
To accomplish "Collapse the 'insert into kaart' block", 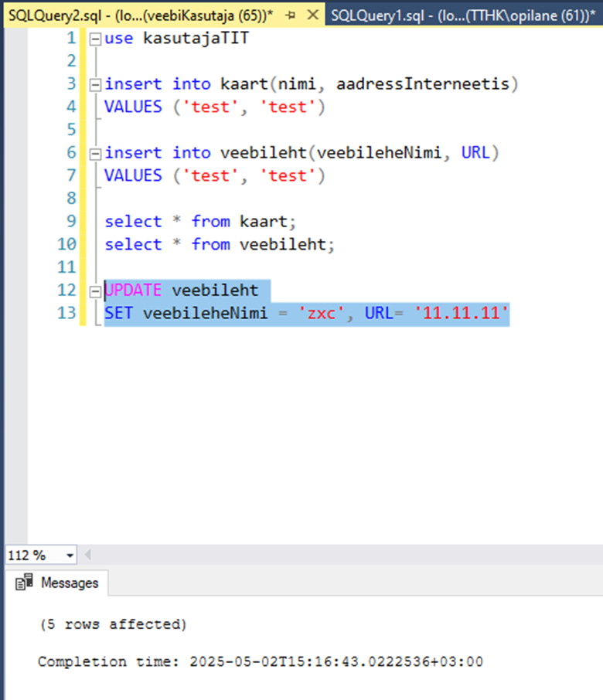I will click(x=94, y=84).
